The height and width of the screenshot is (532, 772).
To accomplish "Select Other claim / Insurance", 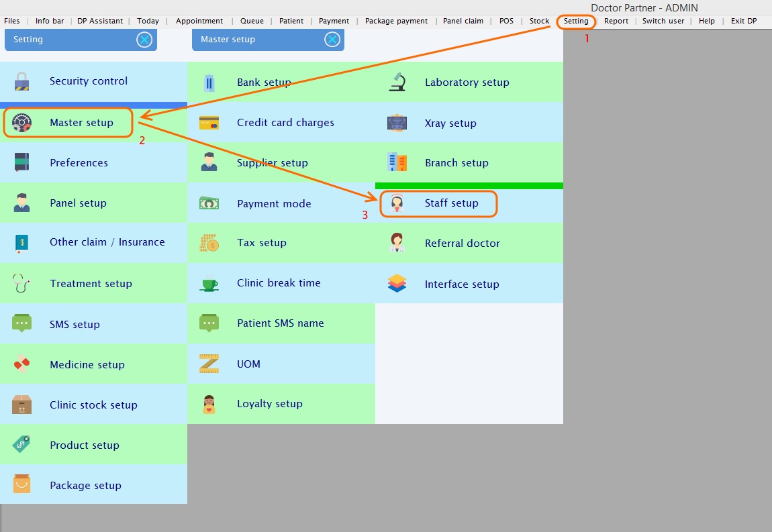I will point(107,242).
